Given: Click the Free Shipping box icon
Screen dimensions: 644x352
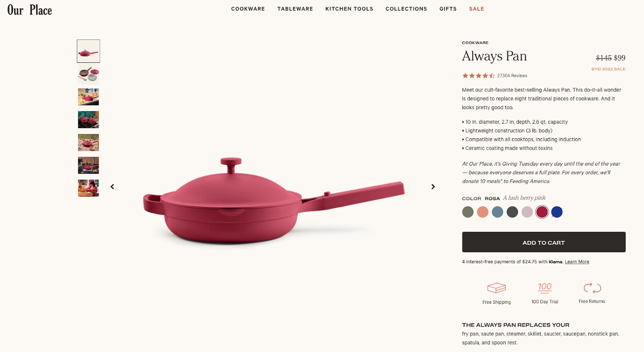Looking at the screenshot, I should 496,288.
